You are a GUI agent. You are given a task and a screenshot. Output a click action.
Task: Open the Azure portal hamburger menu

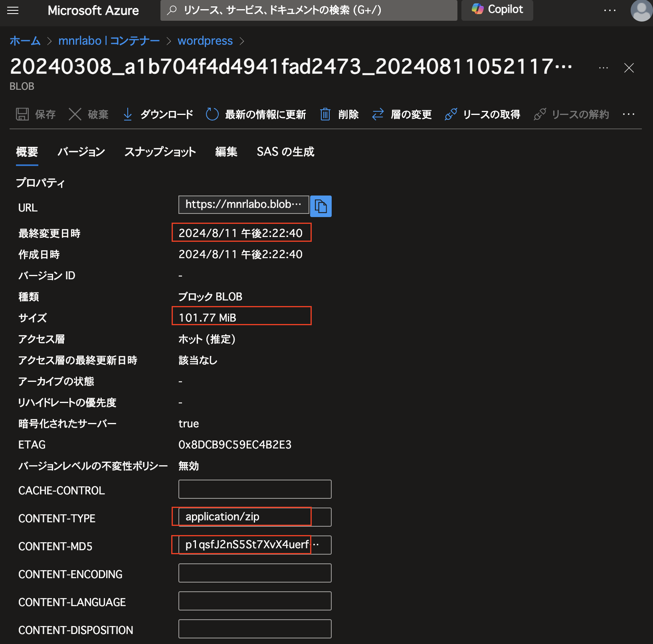pyautogui.click(x=13, y=10)
